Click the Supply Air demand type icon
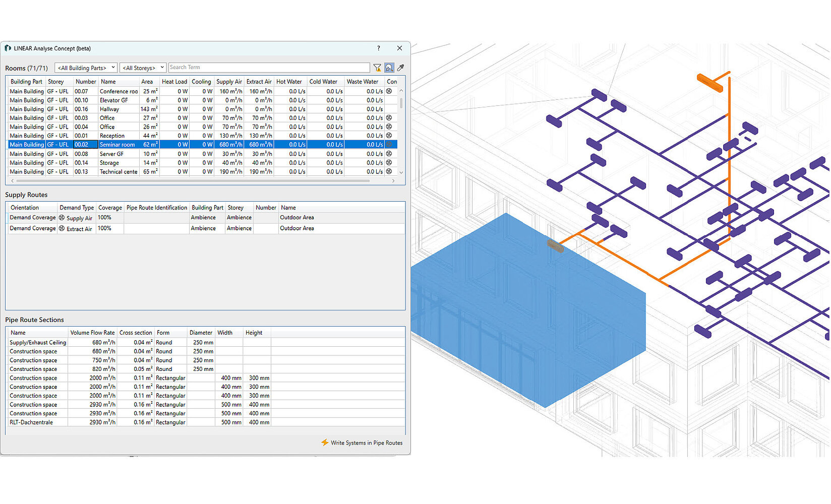 [x=62, y=218]
